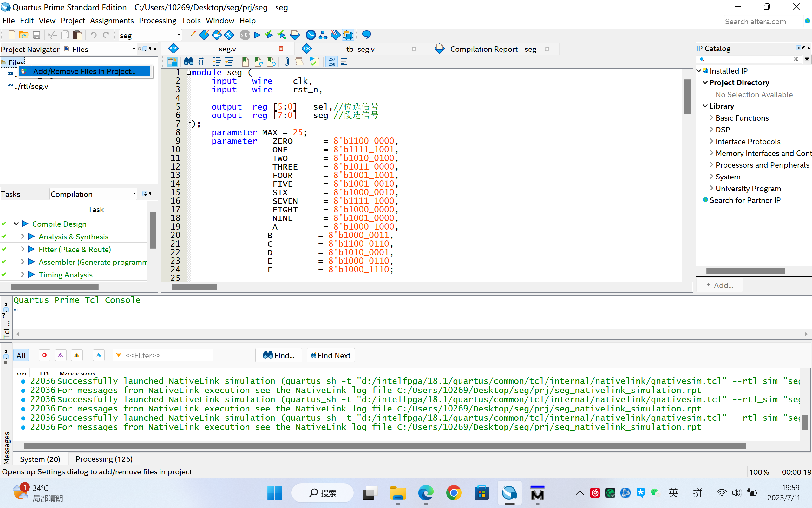This screenshot has height=508, width=812.
Task: Open the seg revision dropdown
Action: coord(150,35)
